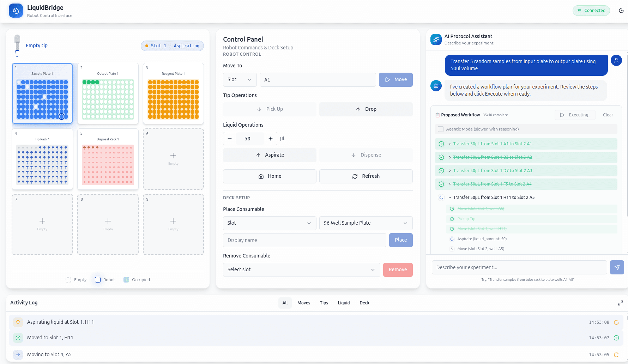Click the Display name input field
Screen dimensions: 628x364
304,240
